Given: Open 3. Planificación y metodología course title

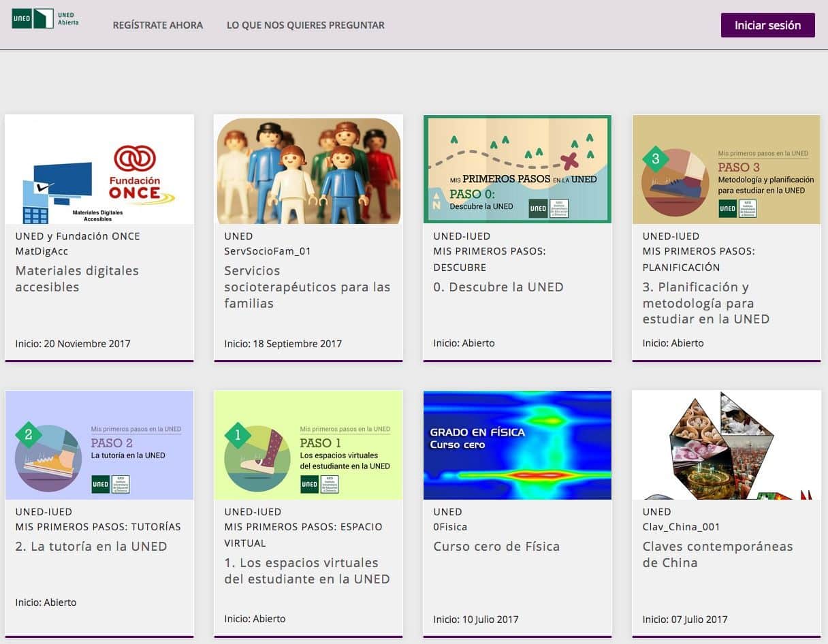Looking at the screenshot, I should point(706,303).
